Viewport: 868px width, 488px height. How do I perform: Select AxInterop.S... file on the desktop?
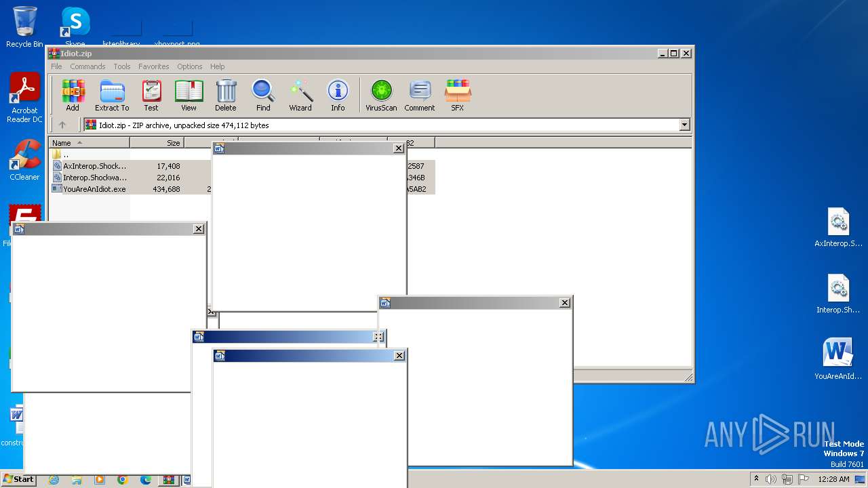coord(838,228)
